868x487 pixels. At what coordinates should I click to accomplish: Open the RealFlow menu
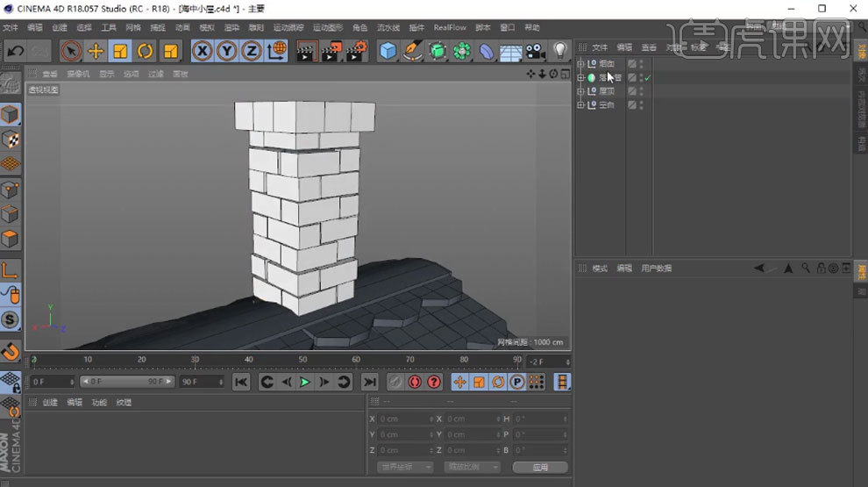449,27
